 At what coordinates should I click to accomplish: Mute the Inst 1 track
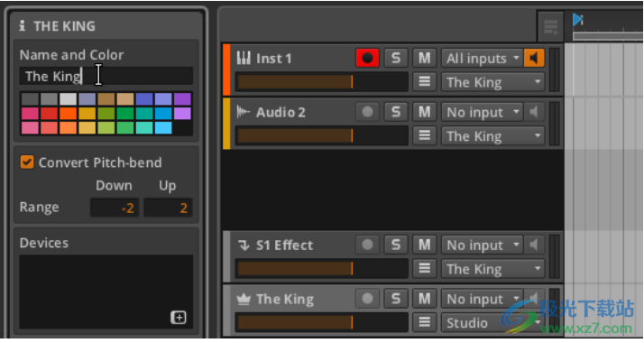pos(424,58)
